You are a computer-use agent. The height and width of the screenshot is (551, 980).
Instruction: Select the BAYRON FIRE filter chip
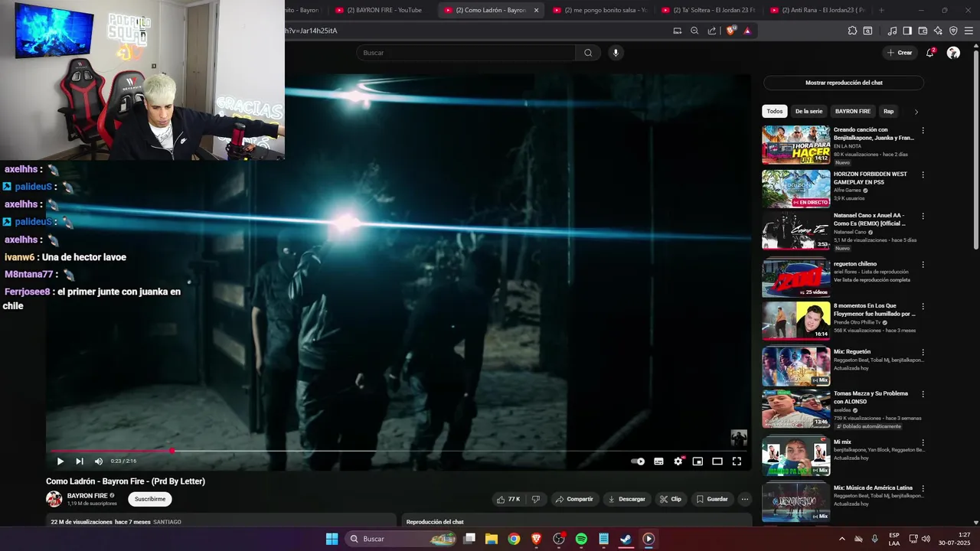click(853, 111)
